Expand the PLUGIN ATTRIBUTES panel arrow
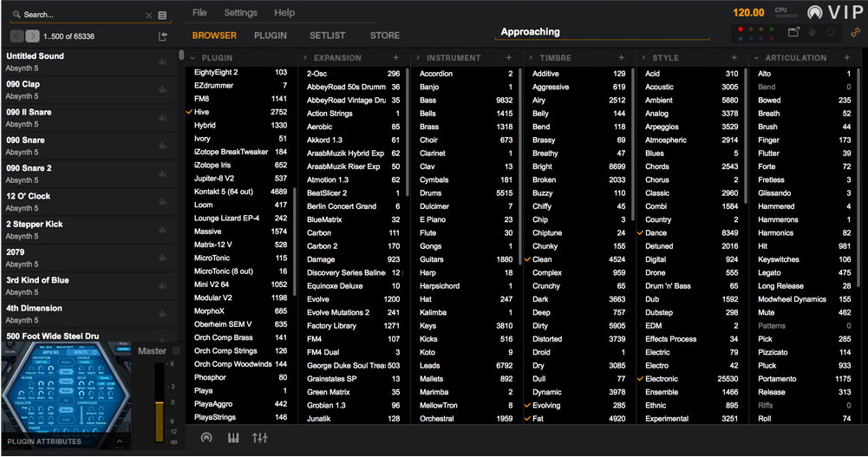 pyautogui.click(x=119, y=441)
